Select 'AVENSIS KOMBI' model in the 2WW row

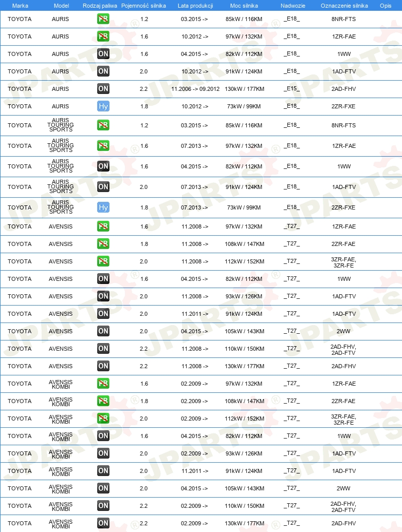61,489
